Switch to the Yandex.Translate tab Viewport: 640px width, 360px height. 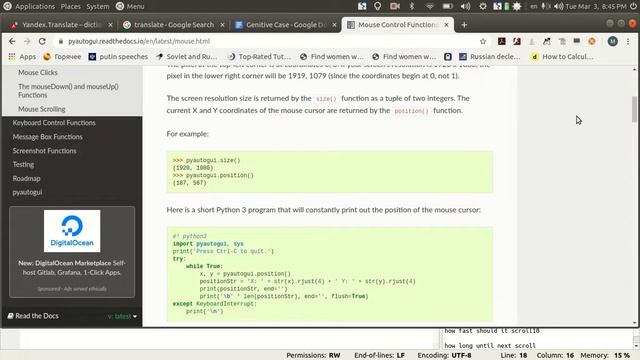pyautogui.click(x=61, y=25)
